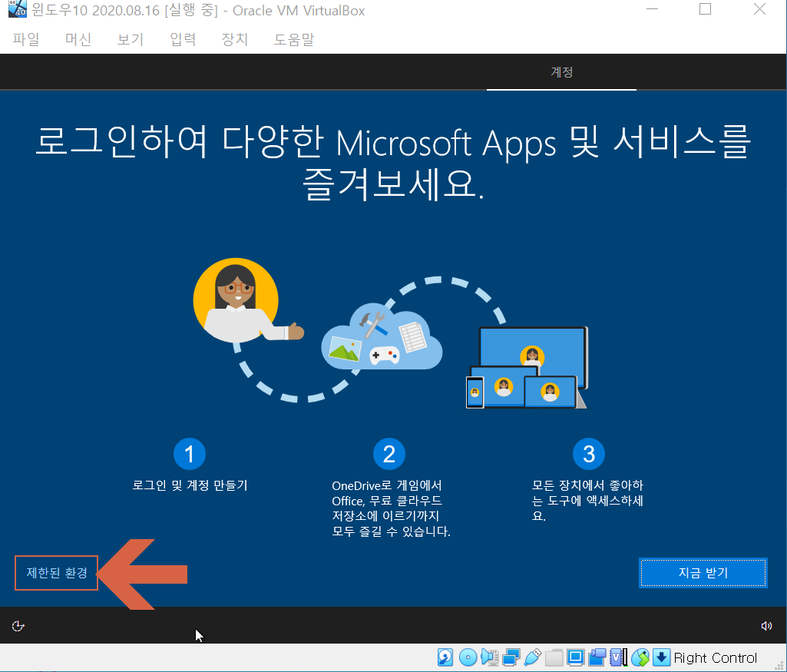Click the keyboard capture arrow icon
The image size is (787, 672).
click(662, 657)
